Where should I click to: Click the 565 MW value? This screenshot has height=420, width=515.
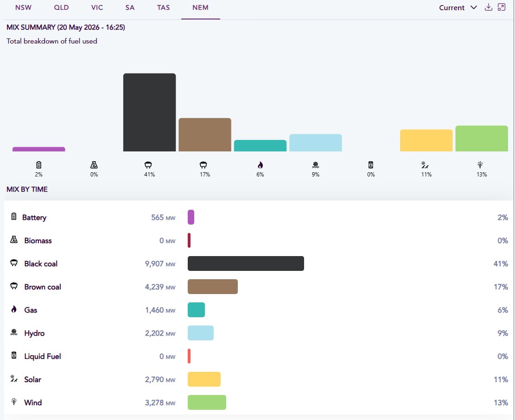(163, 218)
